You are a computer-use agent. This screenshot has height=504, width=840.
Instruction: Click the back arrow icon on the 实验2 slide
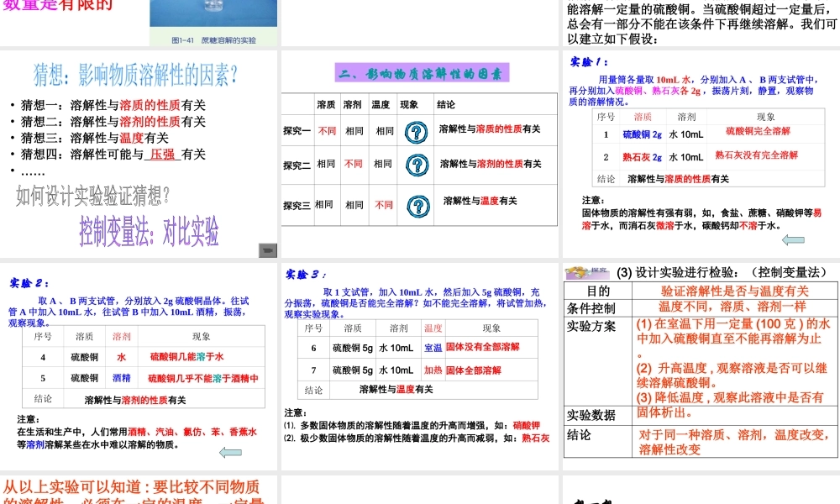[x=230, y=453]
